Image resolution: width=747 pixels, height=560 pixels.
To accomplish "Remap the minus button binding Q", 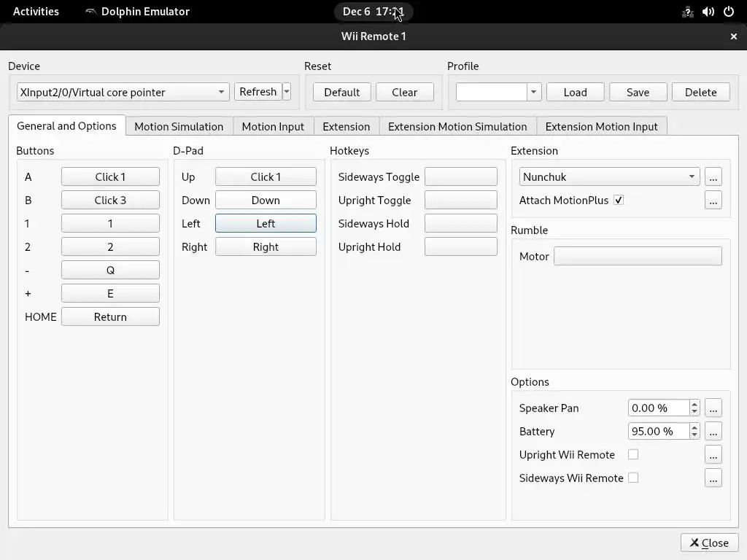I will [110, 270].
